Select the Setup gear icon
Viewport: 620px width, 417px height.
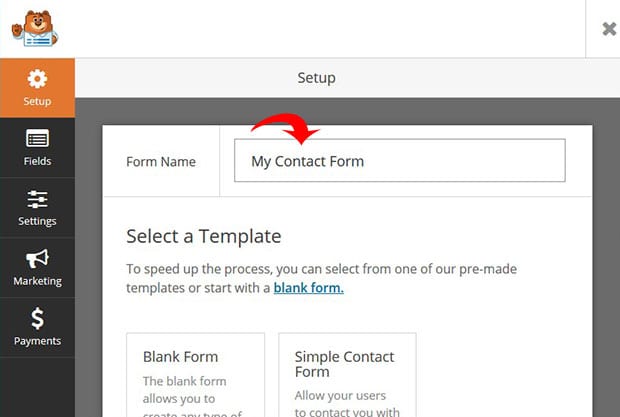[37, 79]
